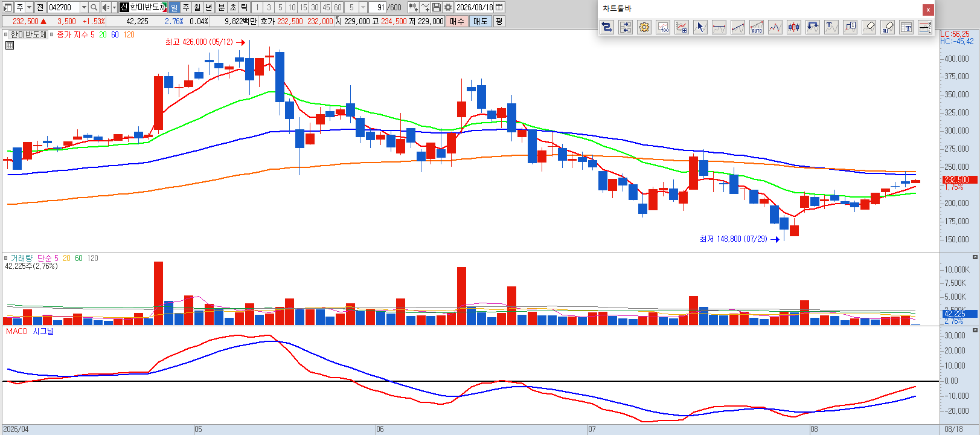Click the speaker sound icon
The width and height of the screenshot is (980, 435).
pyautogui.click(x=106, y=7)
